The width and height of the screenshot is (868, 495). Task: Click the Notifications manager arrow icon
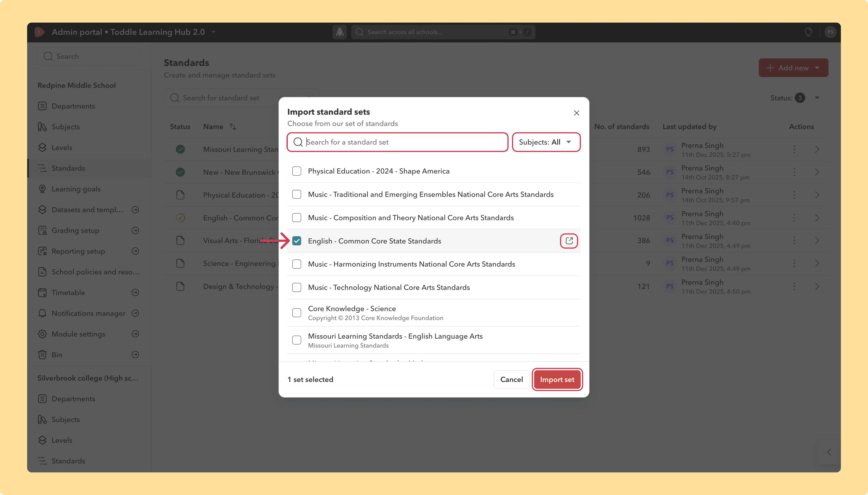[x=135, y=313]
